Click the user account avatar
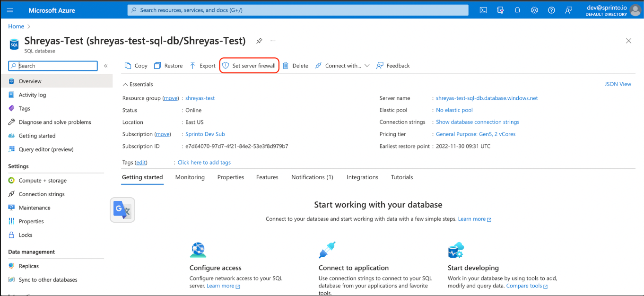 tap(635, 10)
